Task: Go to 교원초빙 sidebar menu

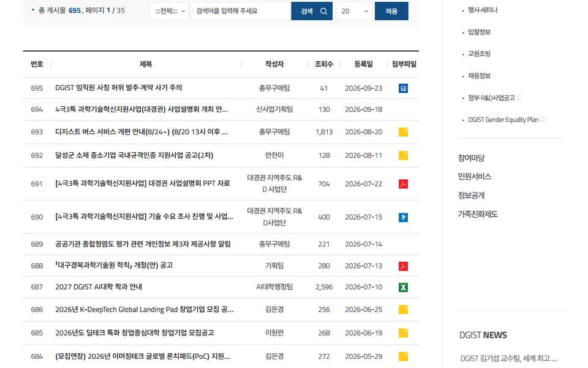Action: [479, 54]
